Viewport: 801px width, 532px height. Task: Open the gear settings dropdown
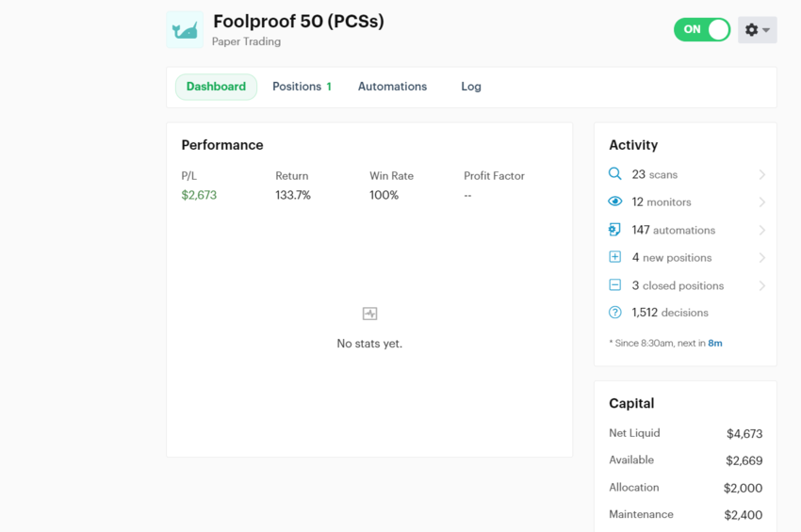pos(757,30)
